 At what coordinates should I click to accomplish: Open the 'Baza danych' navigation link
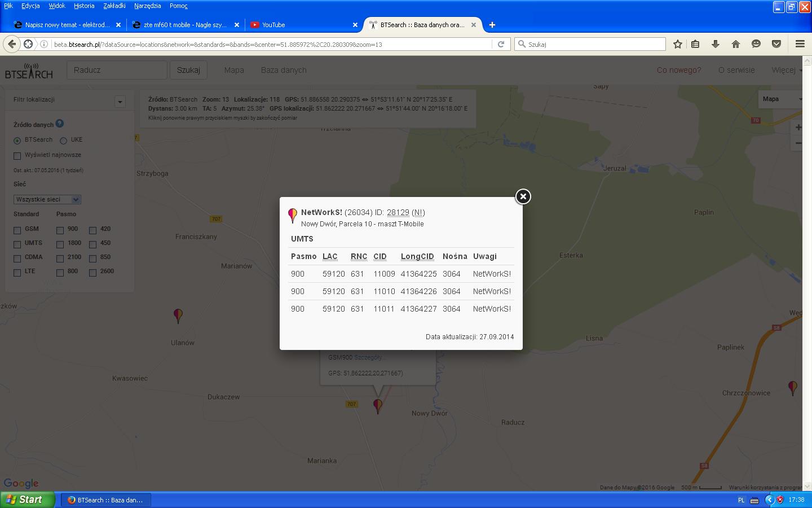(x=284, y=70)
